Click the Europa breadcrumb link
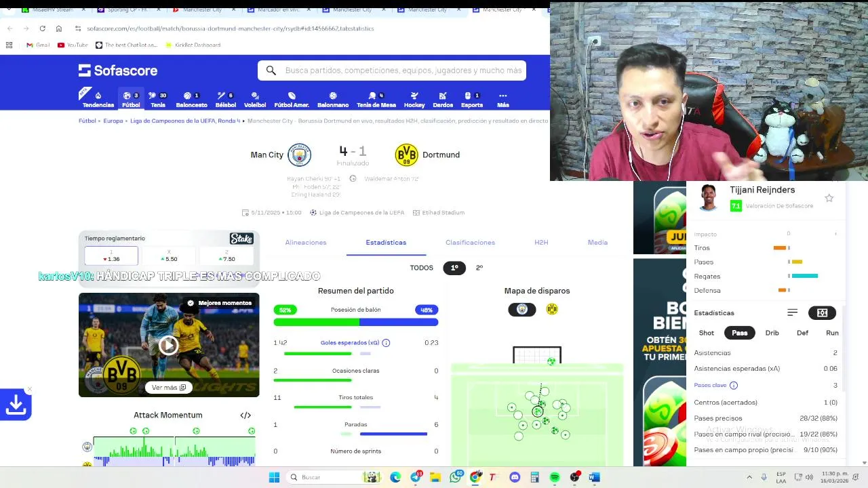 [113, 121]
